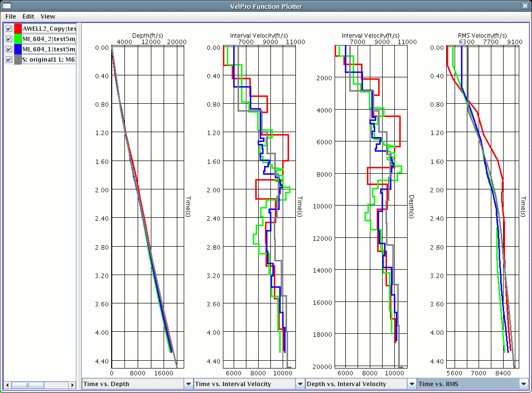Click the gray S: original1 color swatch
Image resolution: width=532 pixels, height=393 pixels.
click(x=18, y=60)
